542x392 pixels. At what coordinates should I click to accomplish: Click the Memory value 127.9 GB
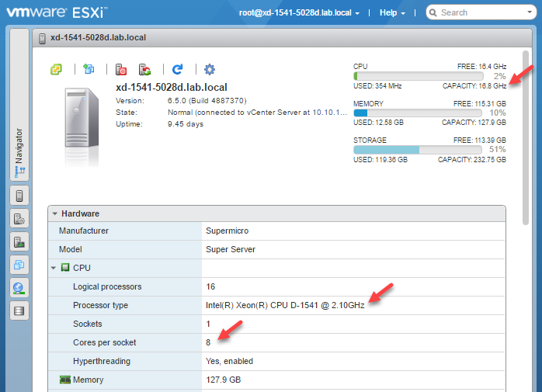pos(224,380)
